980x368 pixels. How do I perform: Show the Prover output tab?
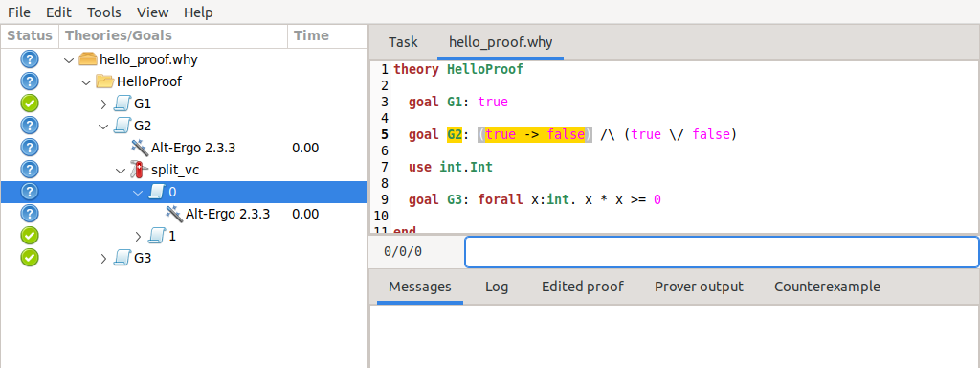click(699, 287)
